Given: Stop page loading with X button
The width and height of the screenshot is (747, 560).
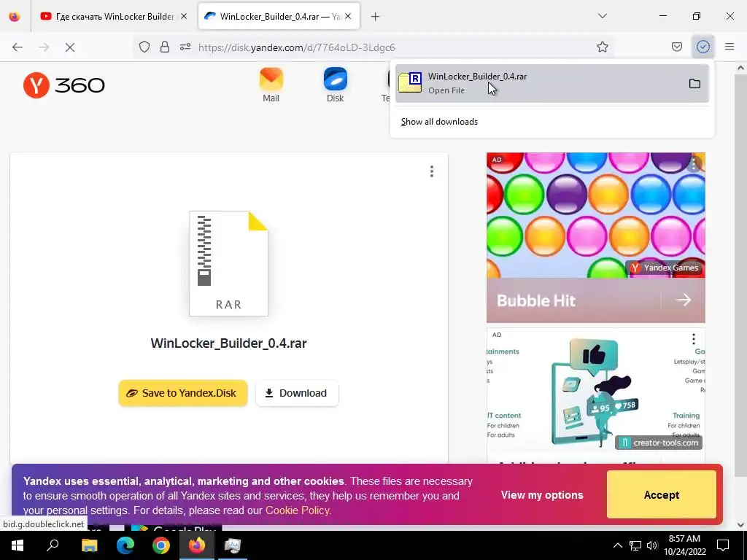Looking at the screenshot, I should 70,47.
